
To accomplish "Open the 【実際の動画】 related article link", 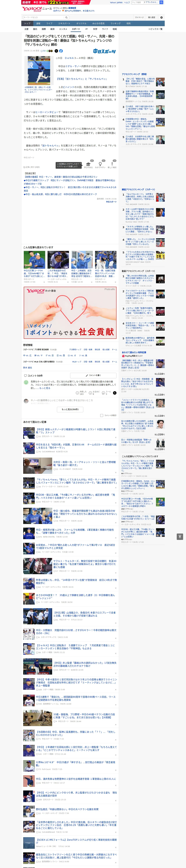I will point(60,177).
